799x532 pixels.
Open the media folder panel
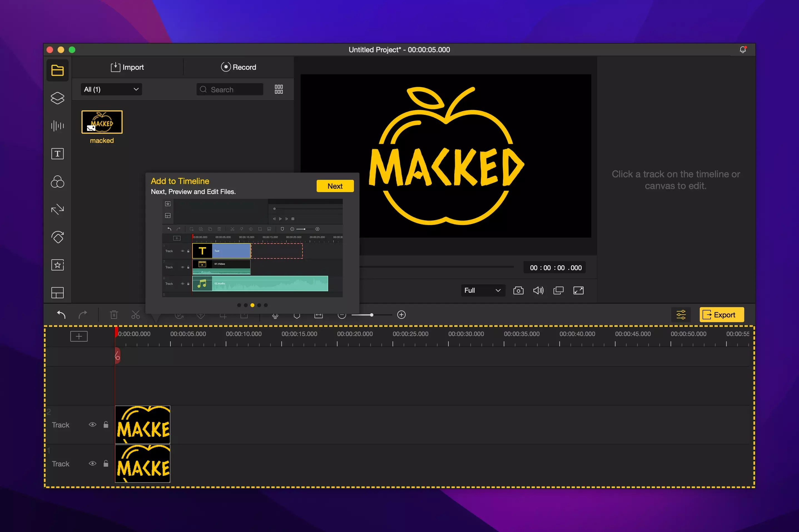click(57, 70)
